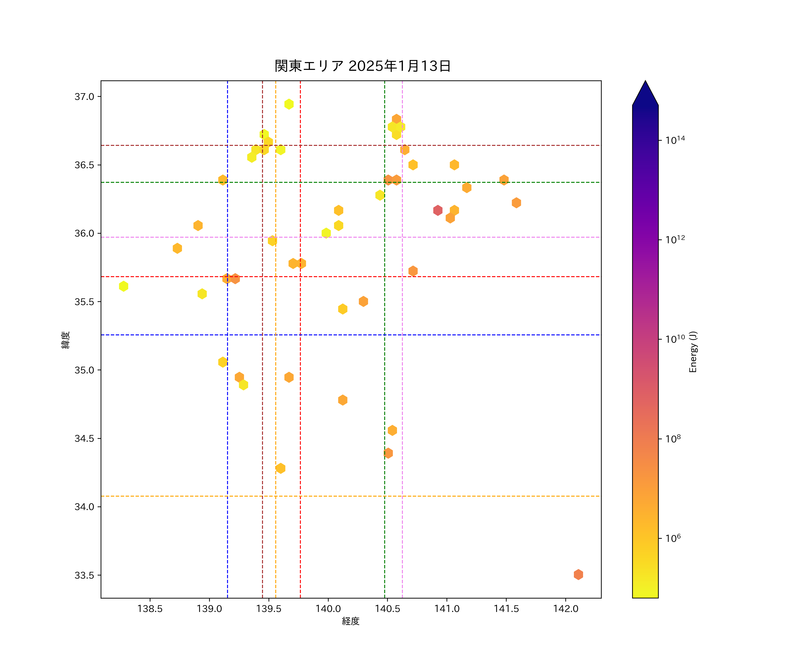Screen dimensions: 807x672
Task: Click the leftmost yellow hexagon in the plot
Action: click(123, 286)
